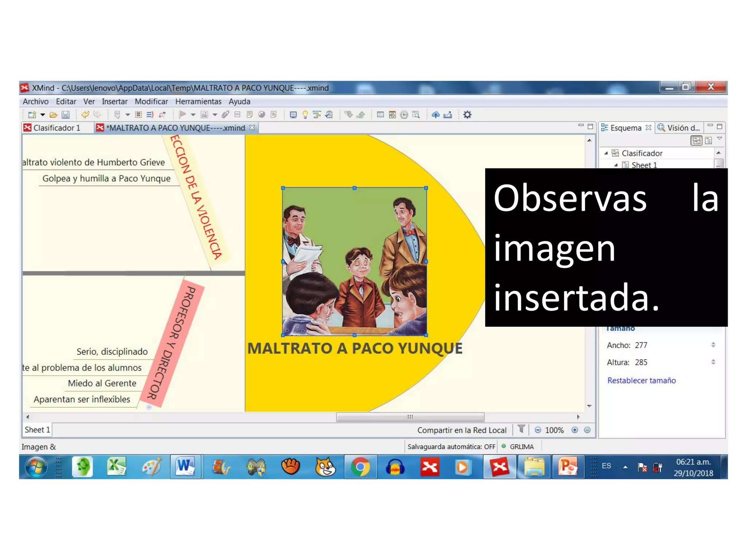Open Microsoft Word from the taskbar
Viewport: 747px width, 560px height.
(185, 467)
